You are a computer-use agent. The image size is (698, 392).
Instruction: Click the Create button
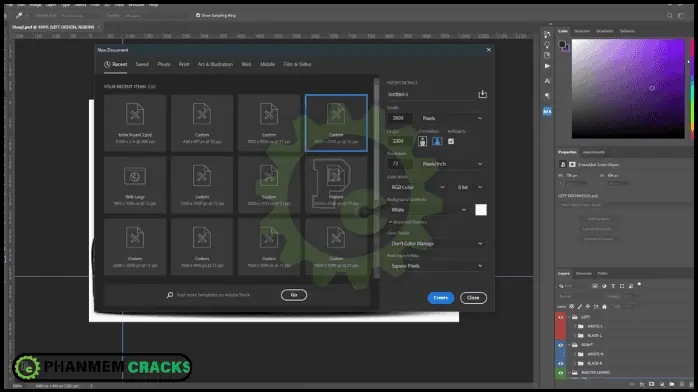click(x=441, y=298)
